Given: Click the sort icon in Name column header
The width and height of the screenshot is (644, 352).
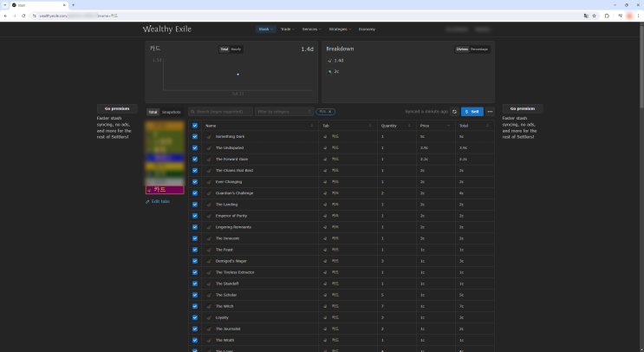Looking at the screenshot, I should pos(313,126).
